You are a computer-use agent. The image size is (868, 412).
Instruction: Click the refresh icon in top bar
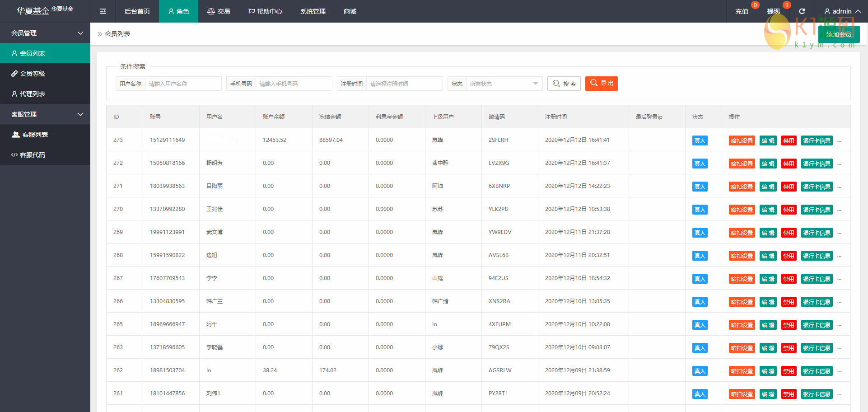(802, 11)
